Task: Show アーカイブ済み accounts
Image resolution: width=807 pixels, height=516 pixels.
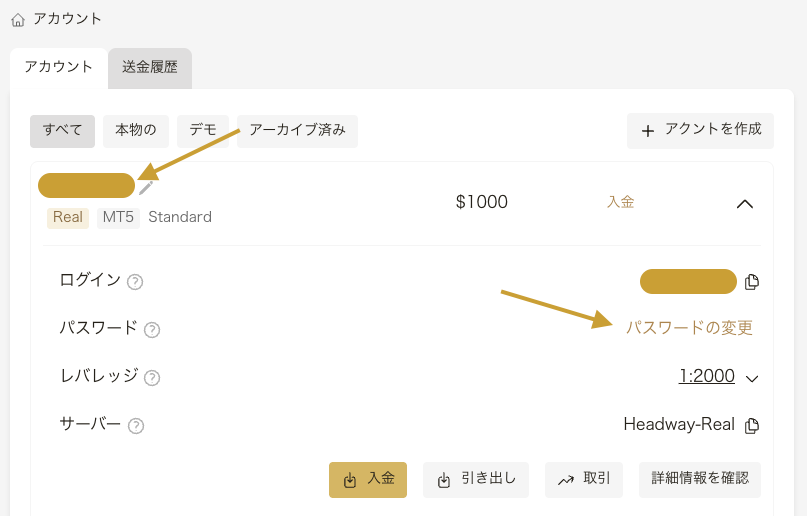Action: pyautogui.click(x=297, y=131)
